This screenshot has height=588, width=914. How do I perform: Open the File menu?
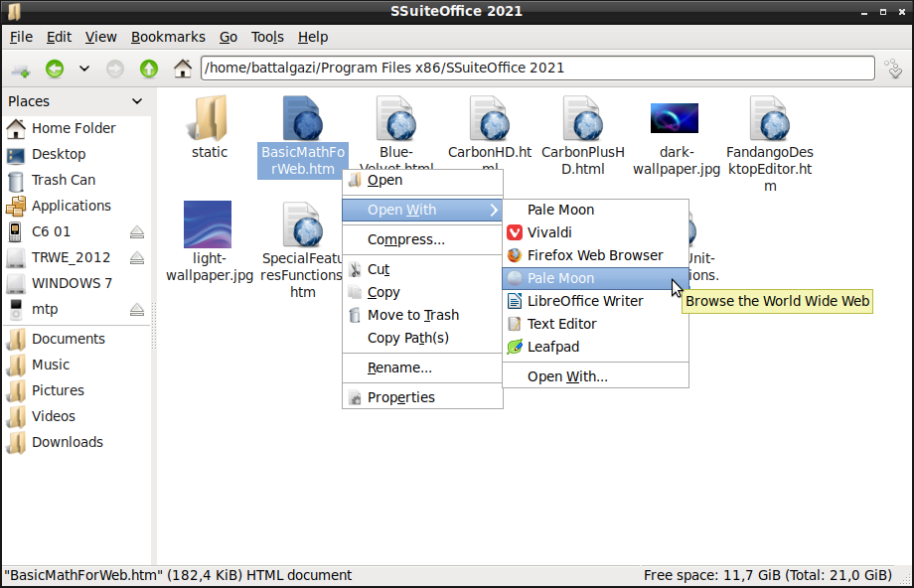point(22,38)
